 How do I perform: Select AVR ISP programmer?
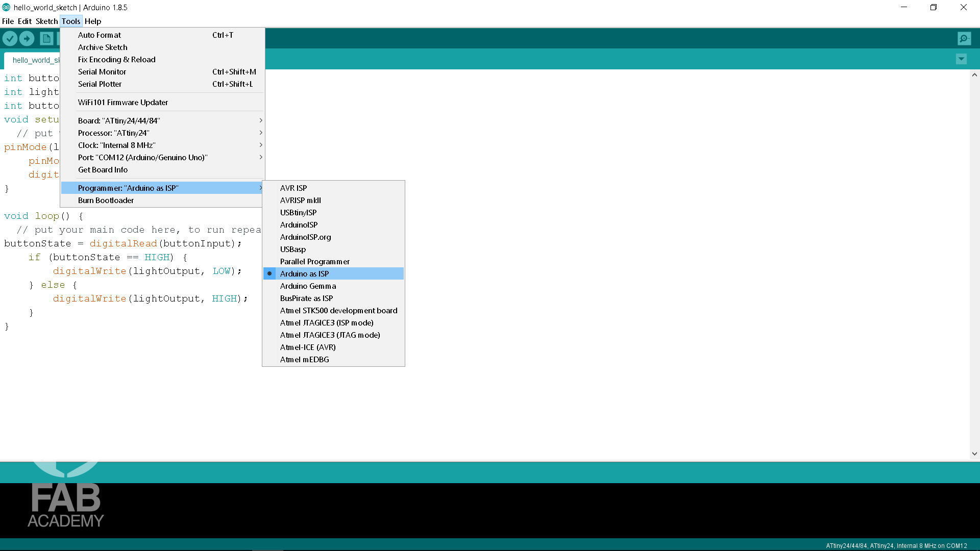point(333,188)
